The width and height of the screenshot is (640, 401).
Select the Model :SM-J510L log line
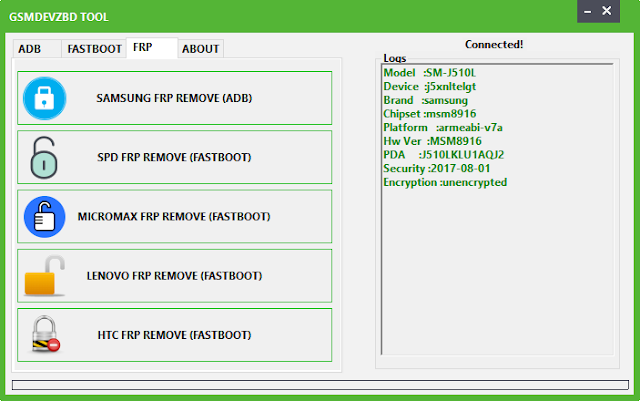pos(430,73)
